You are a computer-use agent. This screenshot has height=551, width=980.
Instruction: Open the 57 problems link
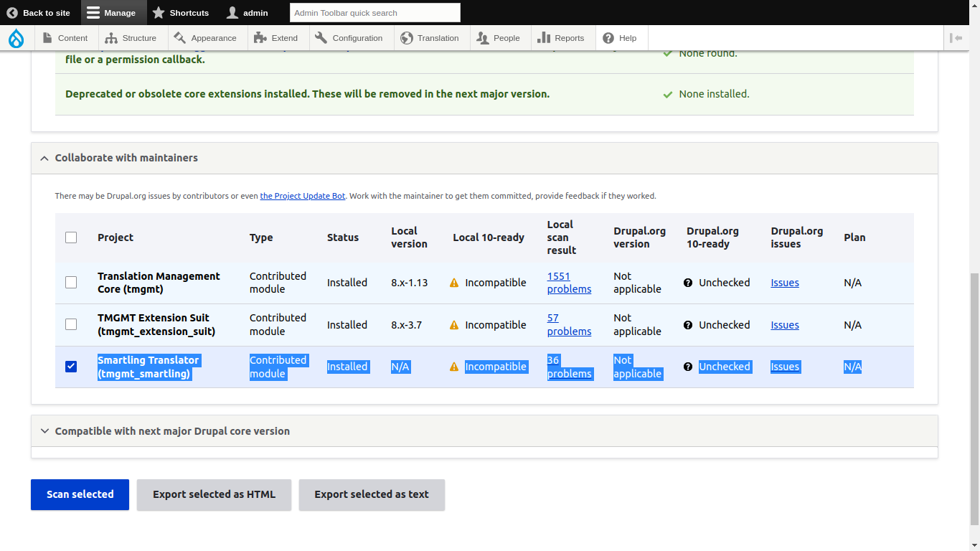pyautogui.click(x=569, y=325)
